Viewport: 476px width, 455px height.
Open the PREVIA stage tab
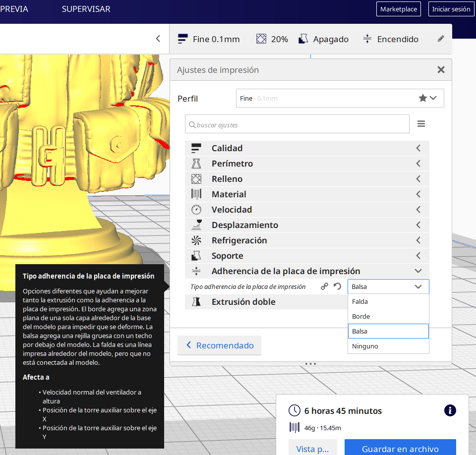click(x=14, y=9)
